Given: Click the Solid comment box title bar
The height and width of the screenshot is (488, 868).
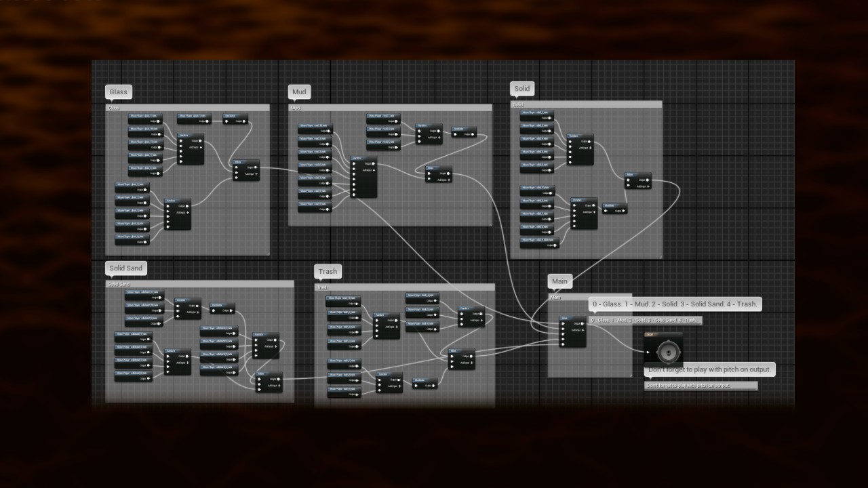Looking at the screenshot, I should point(586,104).
